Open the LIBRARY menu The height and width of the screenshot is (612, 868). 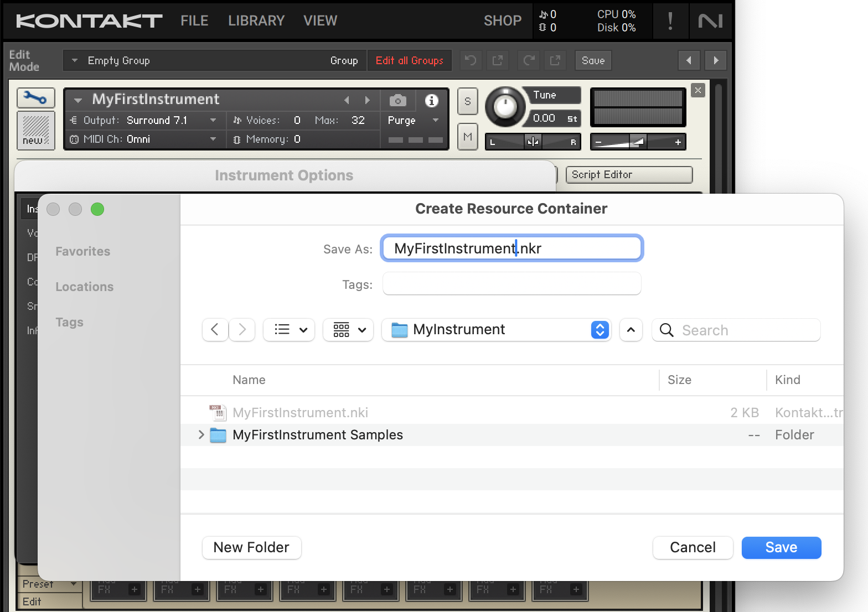256,21
